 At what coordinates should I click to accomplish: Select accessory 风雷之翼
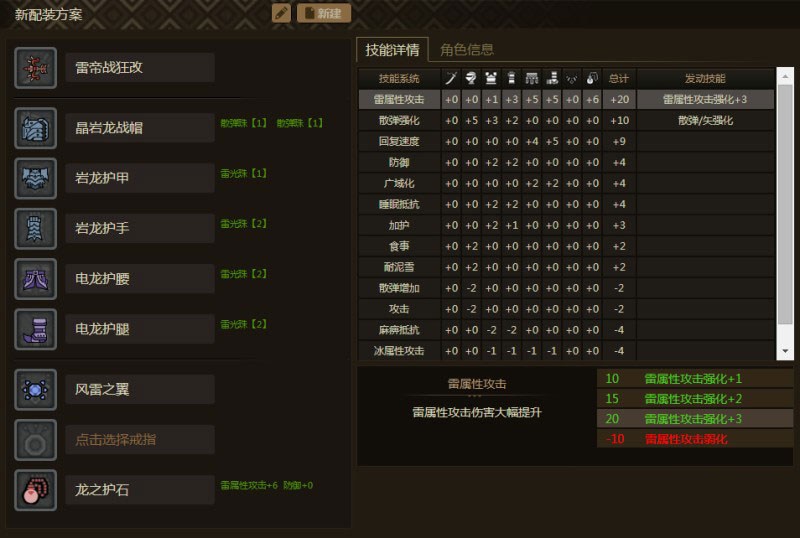coord(140,389)
